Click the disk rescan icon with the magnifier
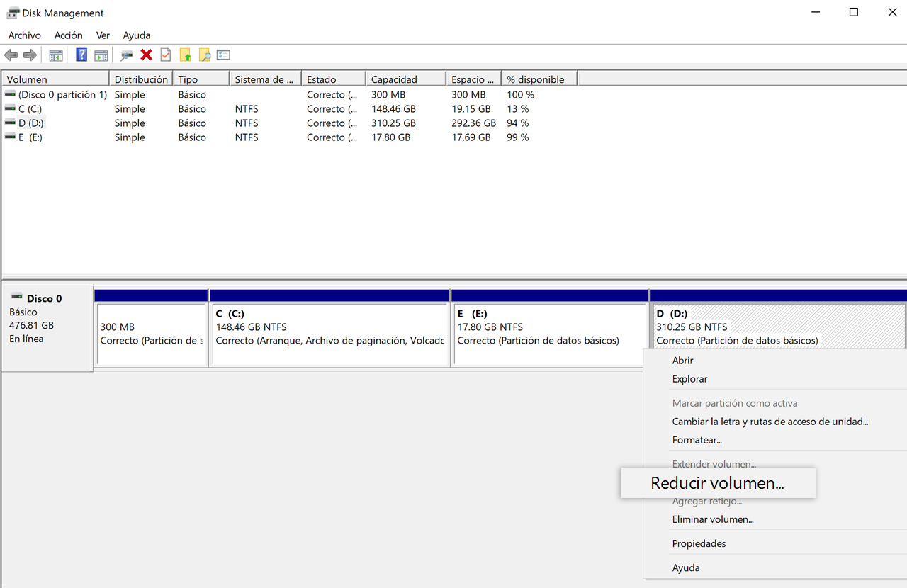 [127, 55]
